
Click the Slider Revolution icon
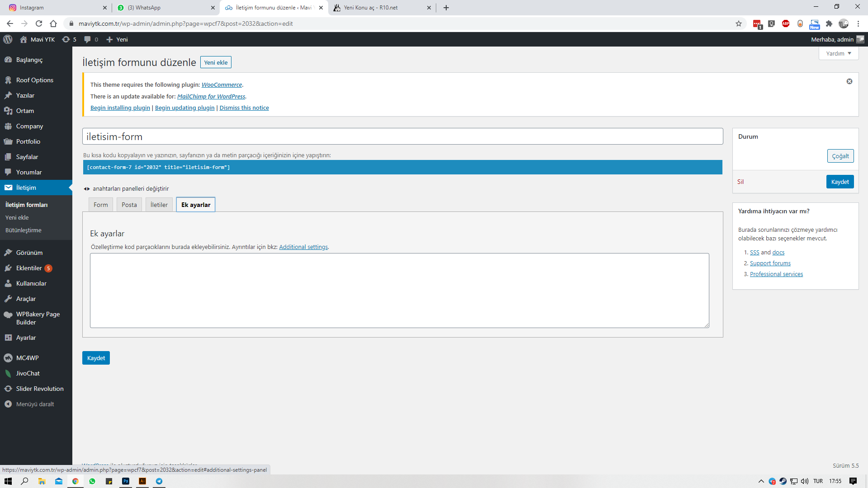pyautogui.click(x=8, y=389)
